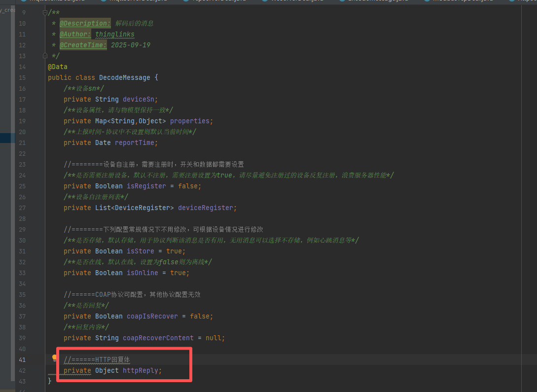537x392 pixels.
Task: Click the author name thinglinks
Action: coord(115,34)
